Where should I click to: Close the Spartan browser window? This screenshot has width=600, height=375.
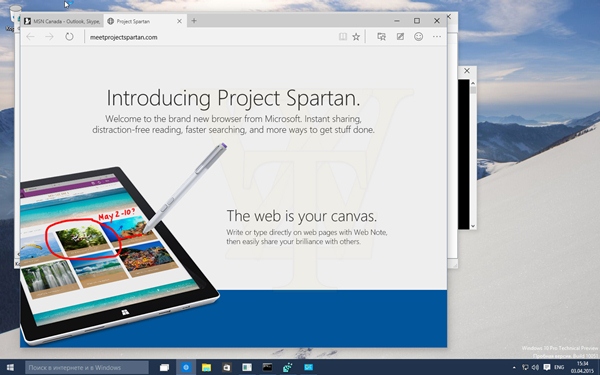(x=437, y=21)
